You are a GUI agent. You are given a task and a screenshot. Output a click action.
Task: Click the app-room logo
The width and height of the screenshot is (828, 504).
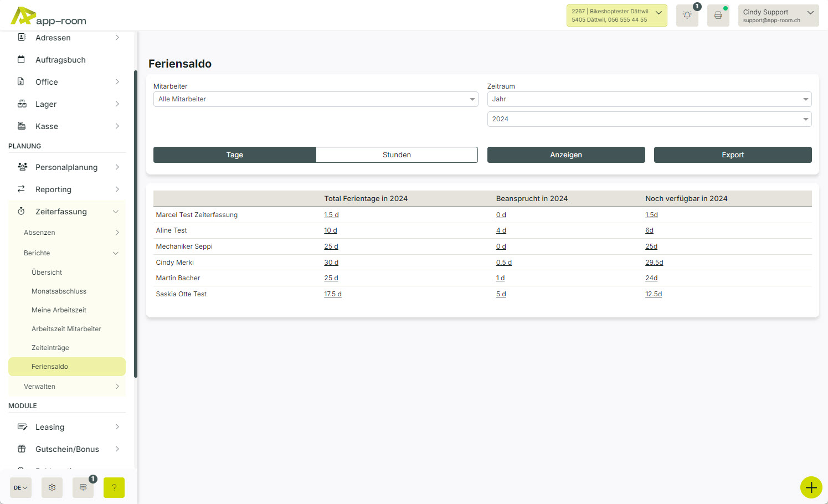coord(49,16)
